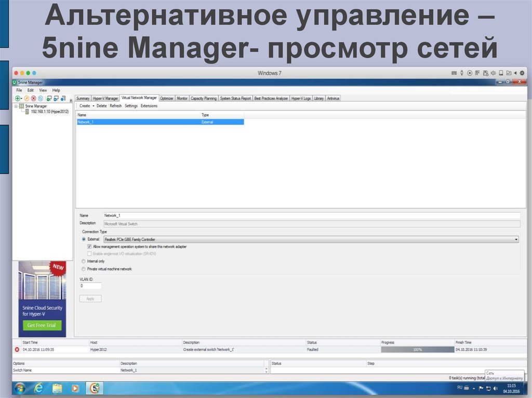Click the Get Free Trial button
Screen dimensions: 532x398
(42, 325)
